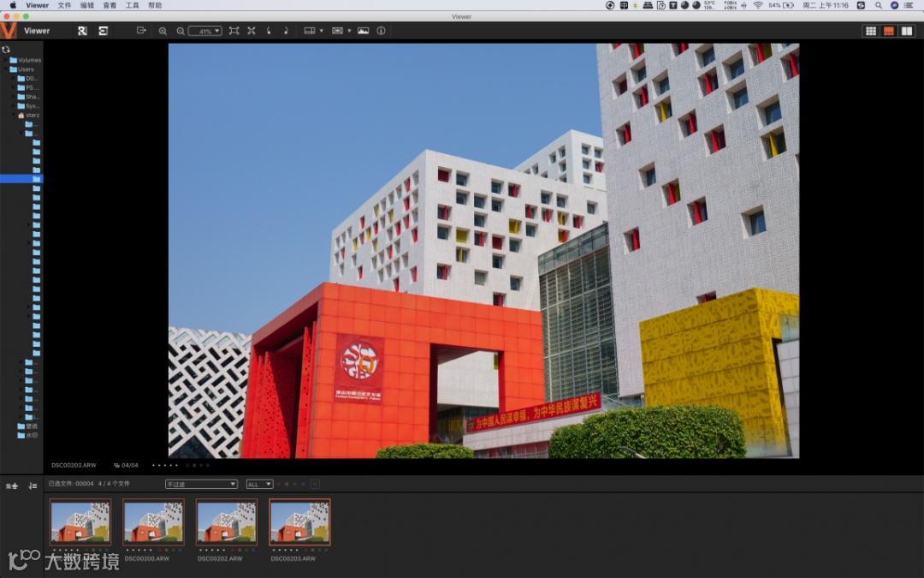
Task: Open the 帮助 menu
Action: pyautogui.click(x=155, y=5)
